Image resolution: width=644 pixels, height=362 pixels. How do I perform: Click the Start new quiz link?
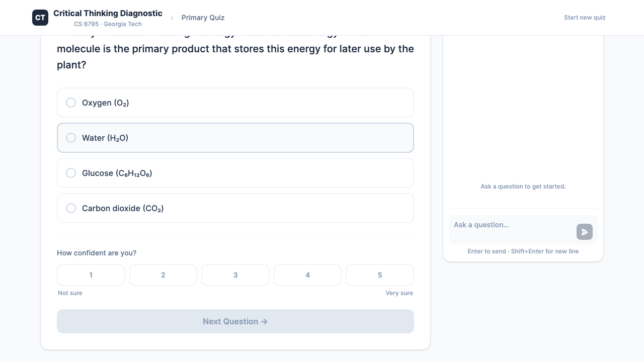585,18
